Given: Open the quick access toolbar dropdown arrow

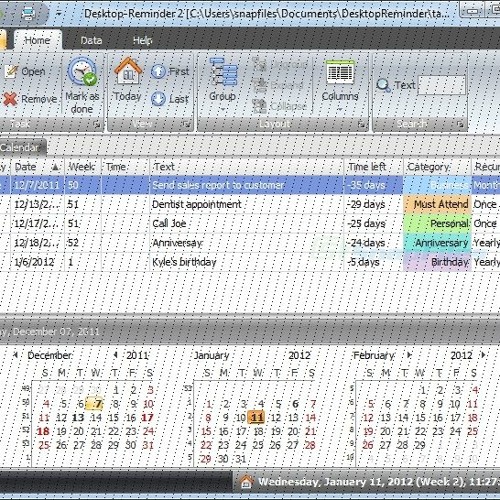Looking at the screenshot, I should (59, 14).
